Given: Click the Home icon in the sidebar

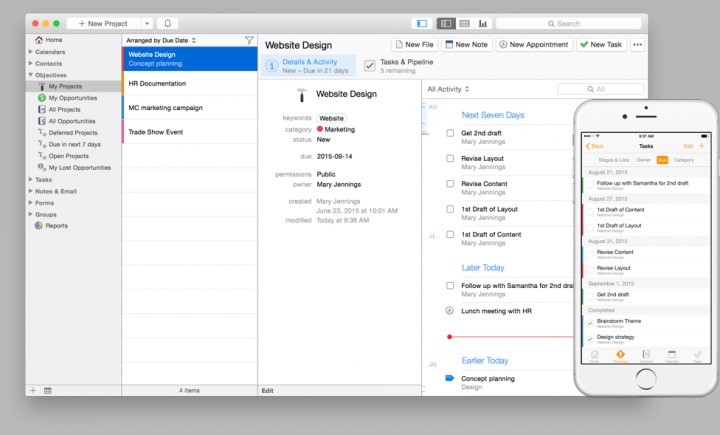Looking at the screenshot, I should coord(39,40).
